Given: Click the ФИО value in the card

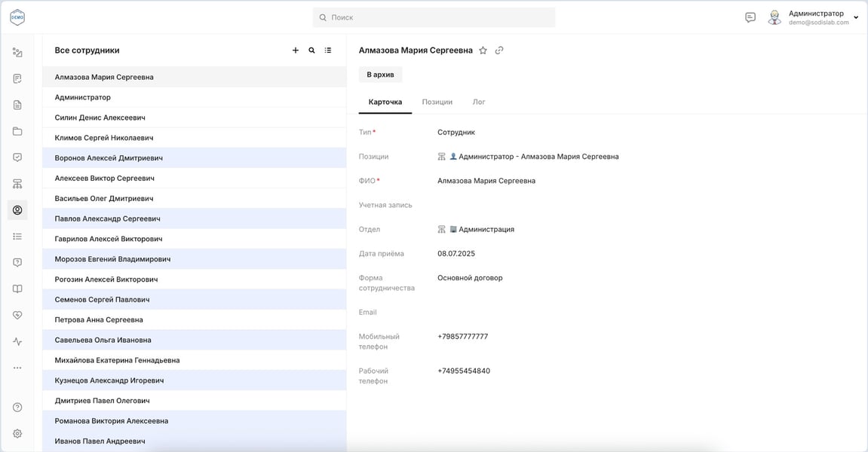Looking at the screenshot, I should pos(486,180).
